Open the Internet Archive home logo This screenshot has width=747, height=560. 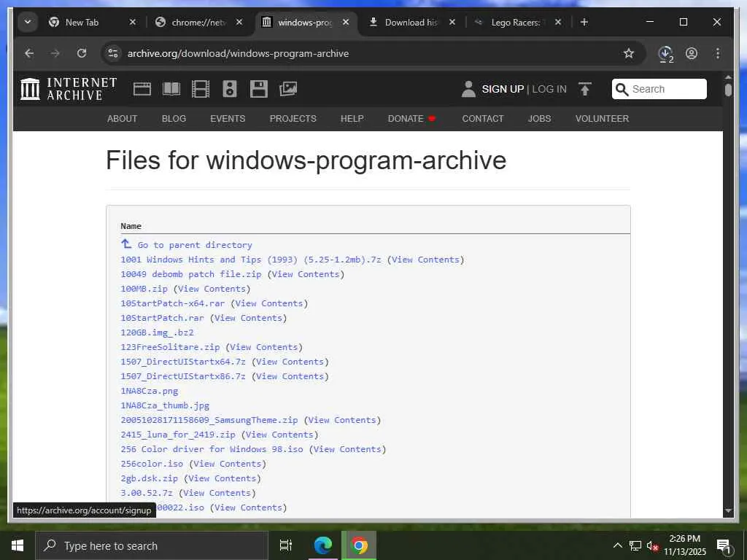[x=69, y=89]
